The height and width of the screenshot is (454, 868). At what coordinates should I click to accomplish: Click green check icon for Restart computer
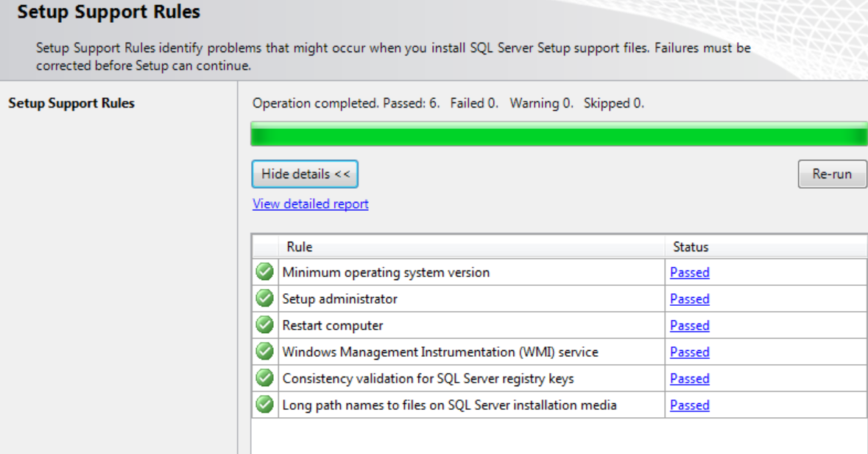click(x=264, y=325)
